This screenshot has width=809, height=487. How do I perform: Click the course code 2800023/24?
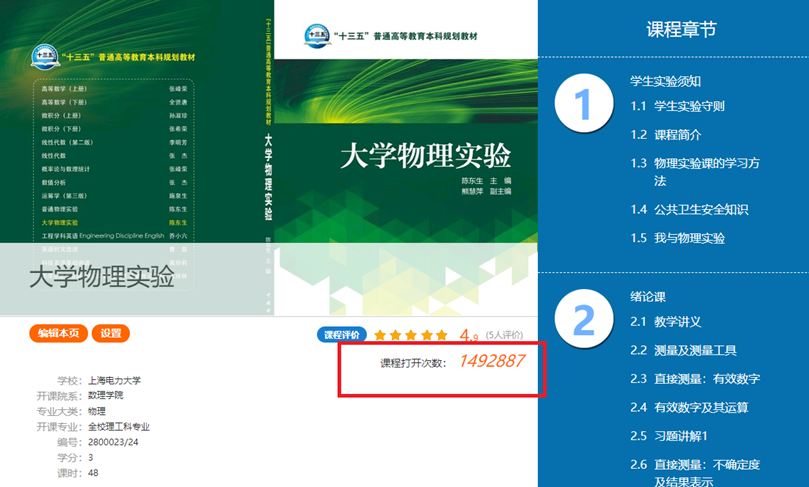113,442
